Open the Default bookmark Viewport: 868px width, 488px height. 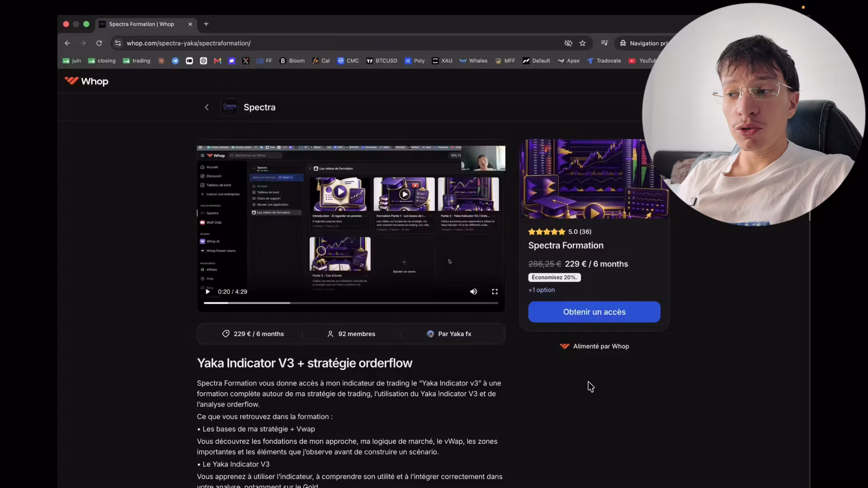pyautogui.click(x=536, y=61)
